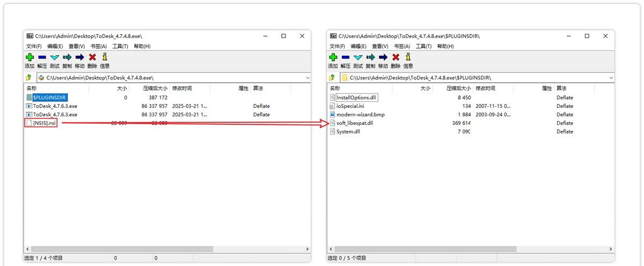Viewport: 644px width, 266px height.
Task: Click Deflate cell in System.dll row
Action: click(x=565, y=131)
